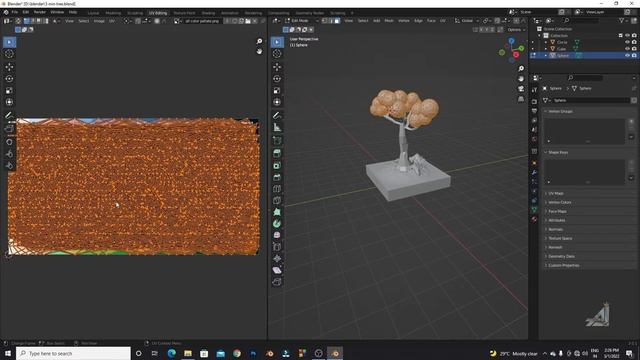This screenshot has height=360, width=640.
Task: Switch perspective/orthographic view in viewport
Action: 521,99
